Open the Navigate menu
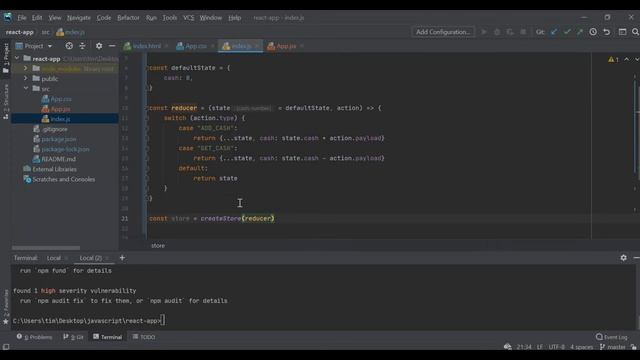This screenshot has width=640, height=360. pyautogui.click(x=79, y=18)
